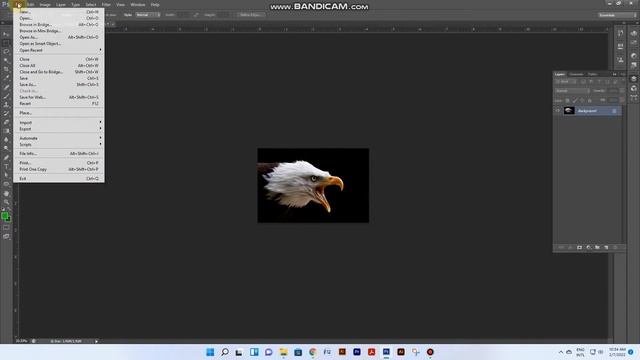Toggle lock position icon
This screenshot has height=360, width=640.
[x=582, y=100]
